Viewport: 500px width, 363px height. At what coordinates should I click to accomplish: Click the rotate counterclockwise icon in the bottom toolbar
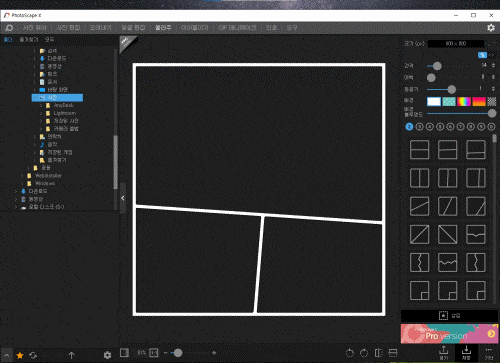(x=350, y=353)
